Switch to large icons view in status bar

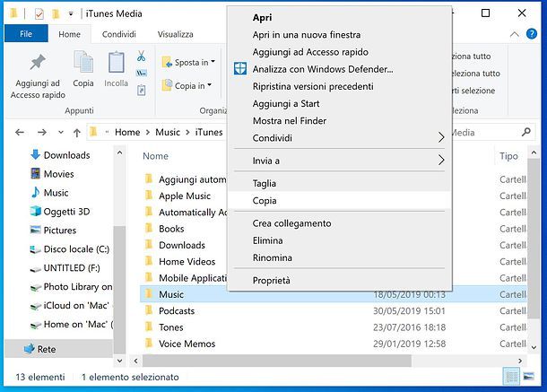528,376
